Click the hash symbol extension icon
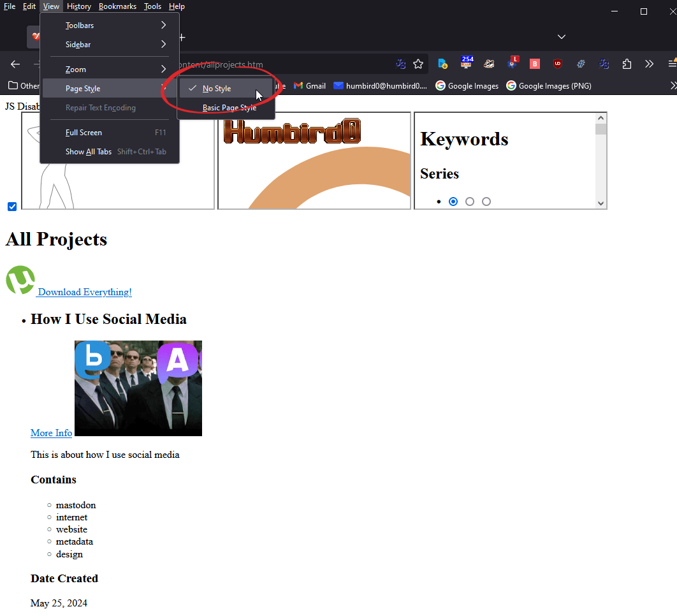The height and width of the screenshot is (616, 677). (x=581, y=64)
